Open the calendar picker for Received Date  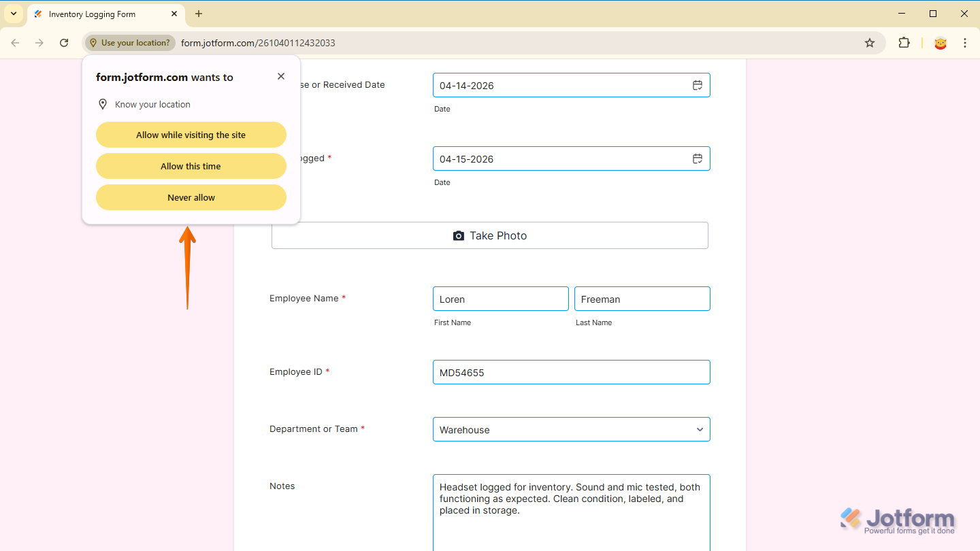click(697, 84)
